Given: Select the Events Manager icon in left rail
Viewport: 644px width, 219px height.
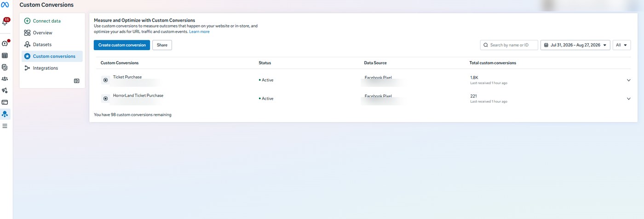Looking at the screenshot, I should coord(5,114).
